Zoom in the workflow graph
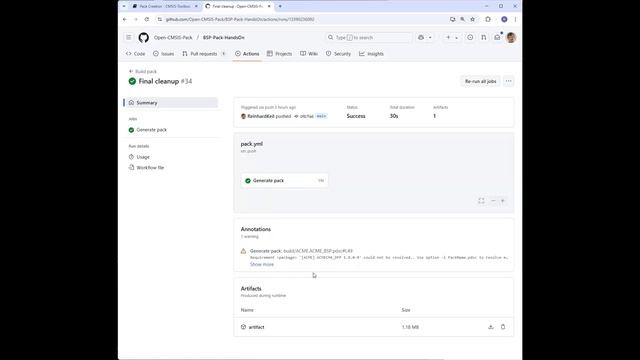The image size is (640, 360). click(x=503, y=201)
